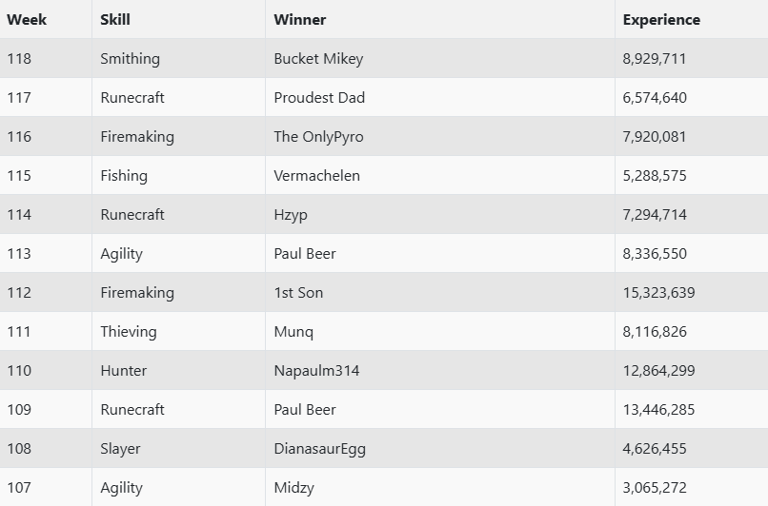
Task: Select the week 109 number cell
Action: click(19, 410)
